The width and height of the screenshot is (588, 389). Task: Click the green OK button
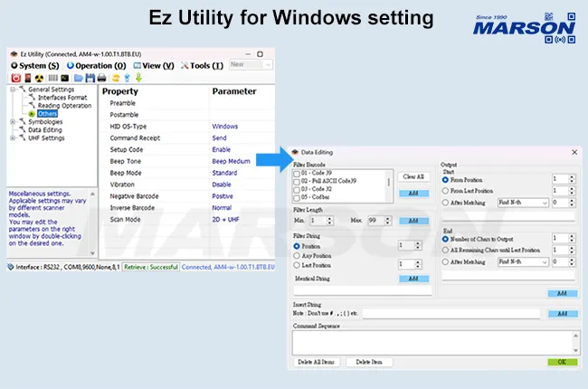point(562,362)
